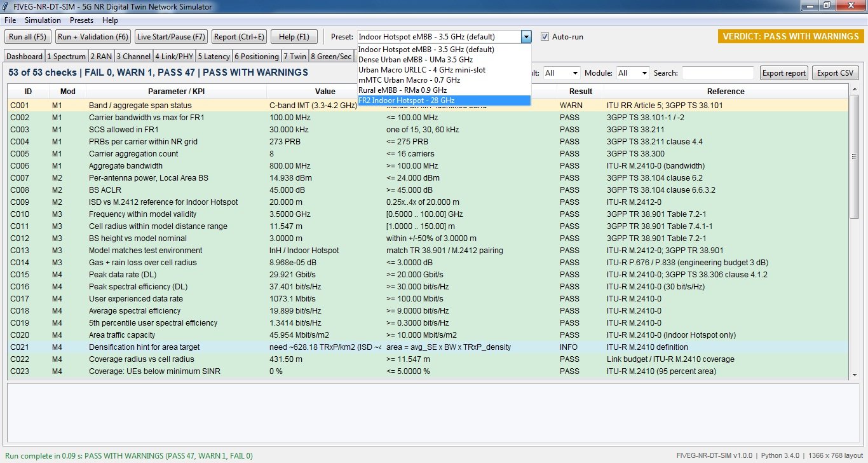
Task: Pick Urban Macro URLLC - 4 GHz mini-slot preset
Action: pyautogui.click(x=444, y=70)
